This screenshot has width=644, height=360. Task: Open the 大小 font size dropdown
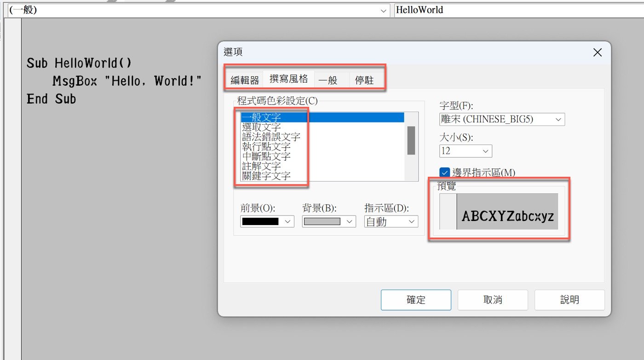(466, 151)
